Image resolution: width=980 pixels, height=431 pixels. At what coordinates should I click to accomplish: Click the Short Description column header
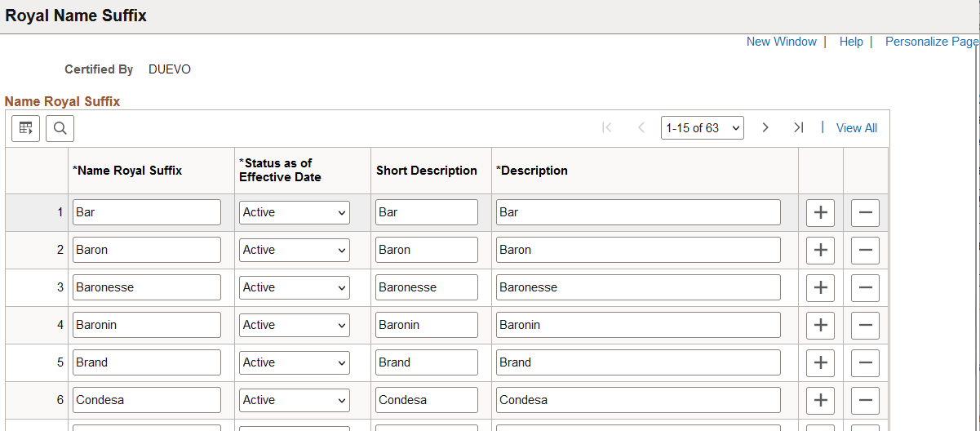point(427,171)
